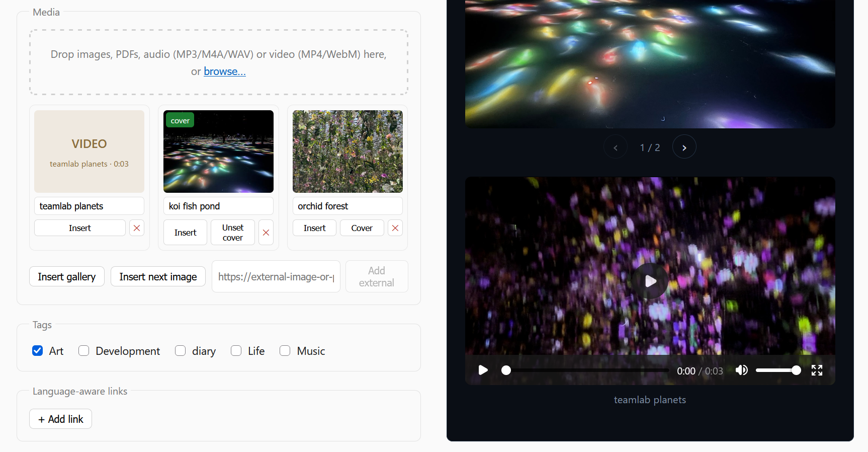Click the 1 / 2 slide counter
This screenshot has height=452, width=868.
click(650, 147)
